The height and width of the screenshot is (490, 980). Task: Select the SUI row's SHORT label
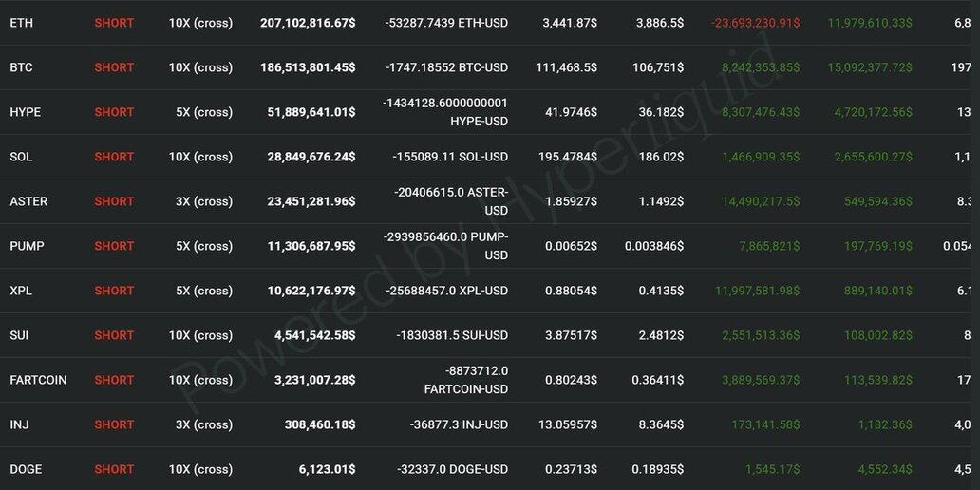[x=114, y=335]
